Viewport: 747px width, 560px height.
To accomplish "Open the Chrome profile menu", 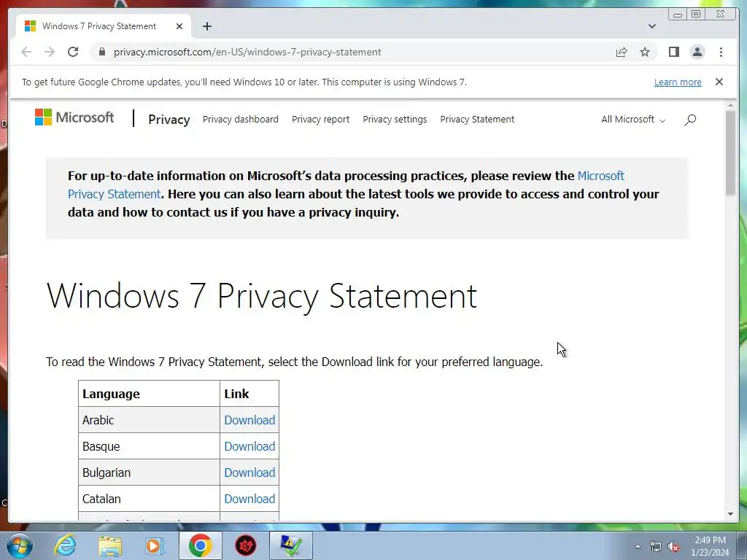I will coord(697,52).
